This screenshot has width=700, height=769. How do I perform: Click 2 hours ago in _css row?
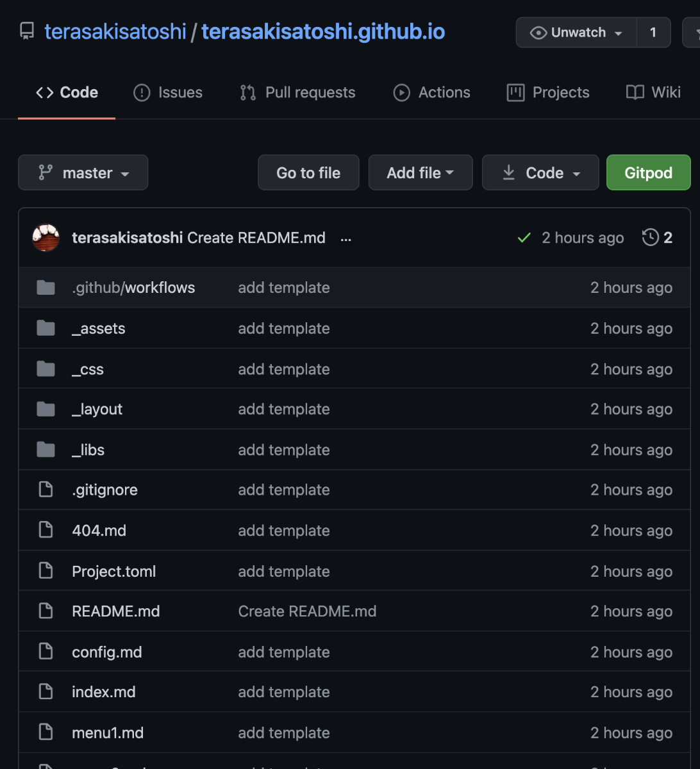tap(631, 370)
